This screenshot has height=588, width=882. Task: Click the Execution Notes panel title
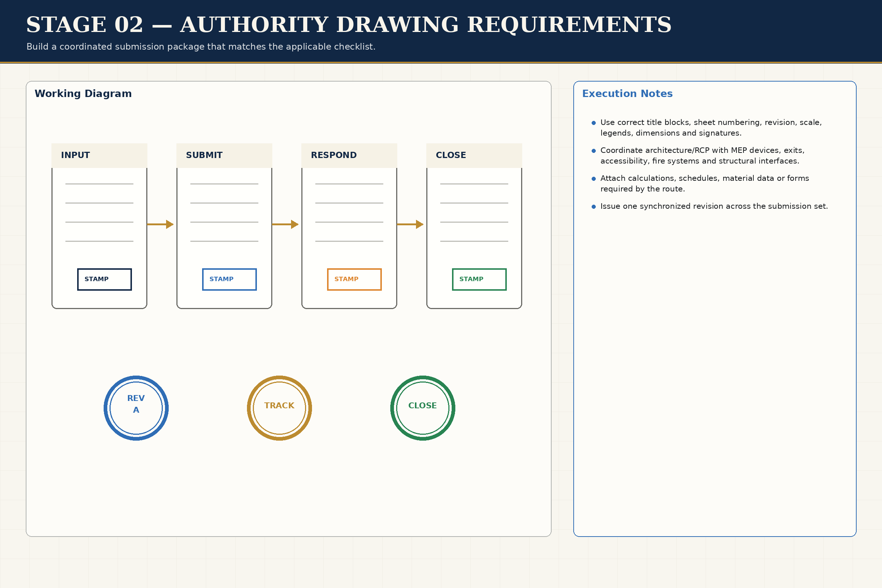[627, 94]
